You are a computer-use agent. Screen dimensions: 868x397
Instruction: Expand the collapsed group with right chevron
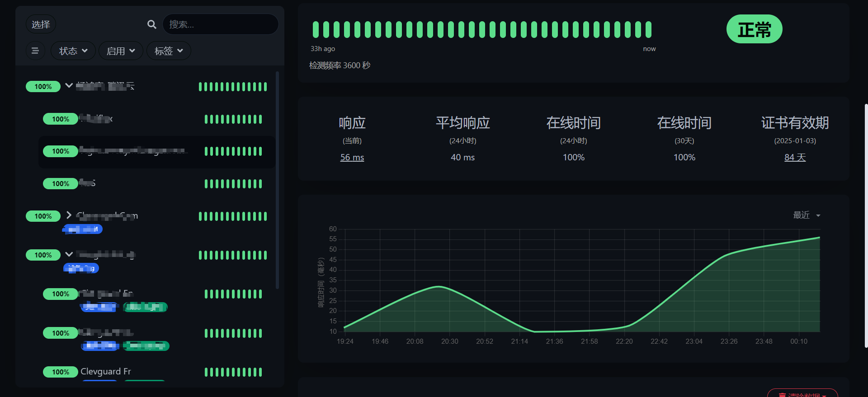[69, 215]
